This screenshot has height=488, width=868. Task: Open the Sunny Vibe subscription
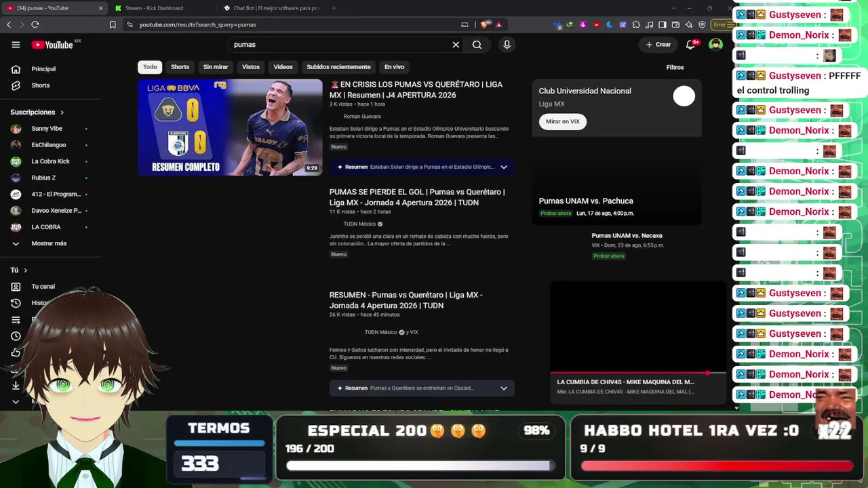click(47, 129)
